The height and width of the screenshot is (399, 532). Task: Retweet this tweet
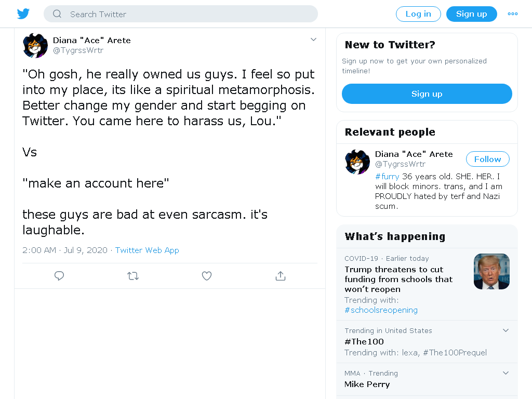(x=133, y=276)
